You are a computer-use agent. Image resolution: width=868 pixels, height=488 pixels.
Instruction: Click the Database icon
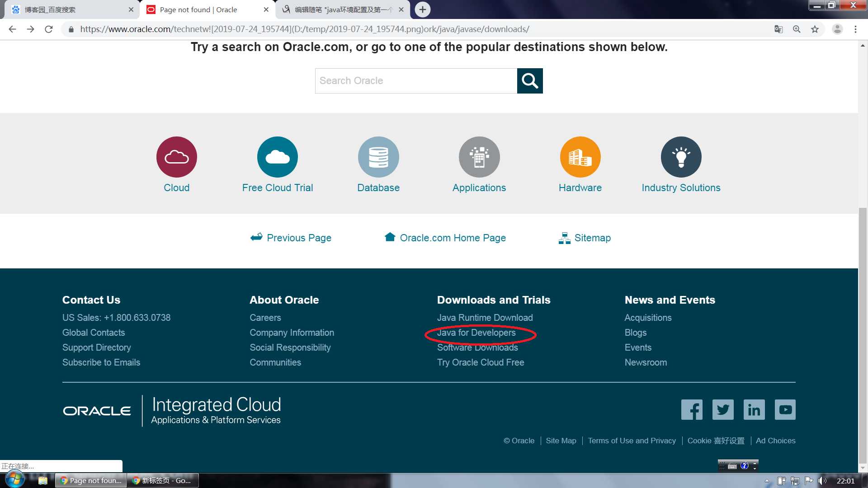click(378, 157)
